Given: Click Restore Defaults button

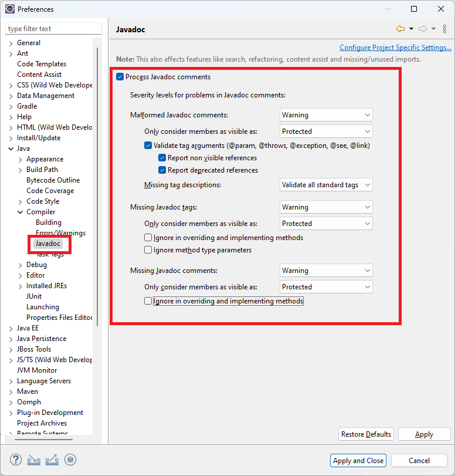Looking at the screenshot, I should click(x=366, y=434).
